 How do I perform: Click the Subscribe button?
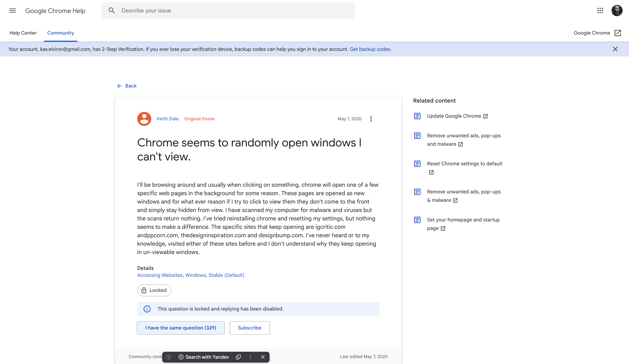(249, 328)
